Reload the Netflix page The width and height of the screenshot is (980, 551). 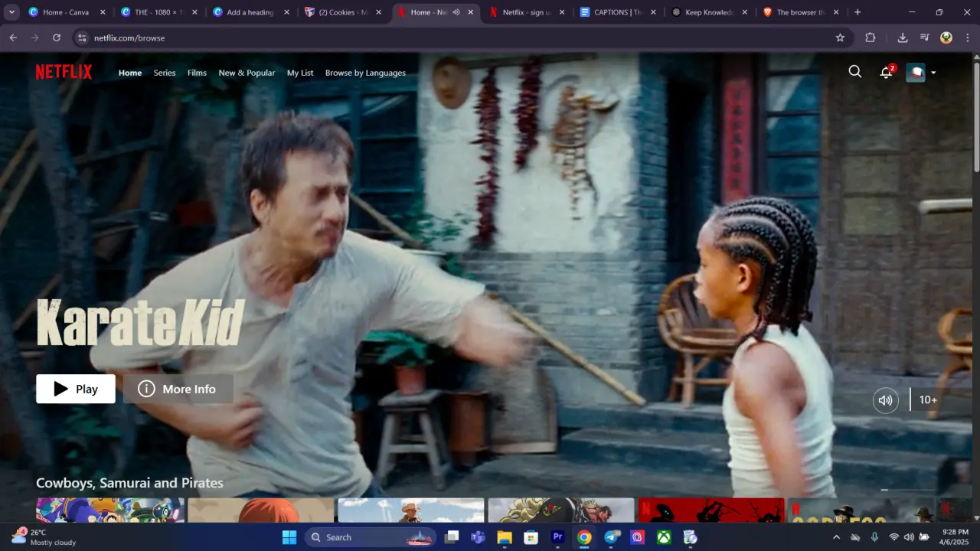pos(57,37)
